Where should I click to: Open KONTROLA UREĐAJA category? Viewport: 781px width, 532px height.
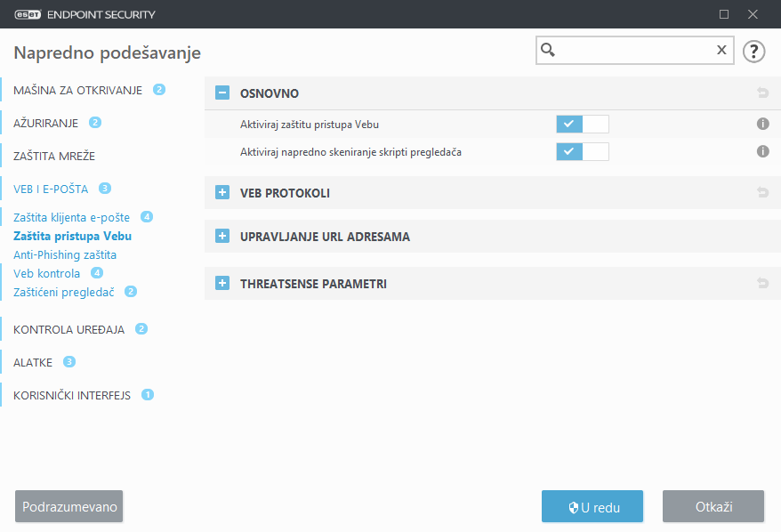coord(68,329)
